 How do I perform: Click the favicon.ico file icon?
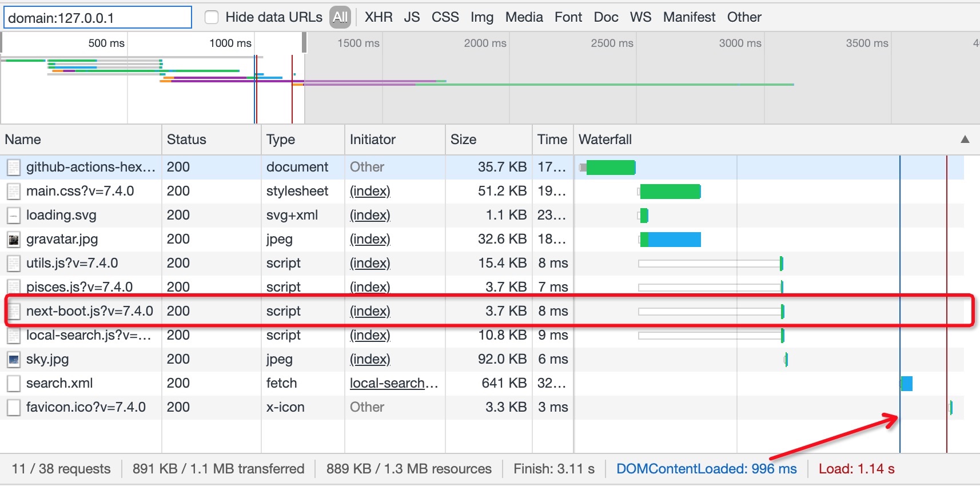pos(14,408)
